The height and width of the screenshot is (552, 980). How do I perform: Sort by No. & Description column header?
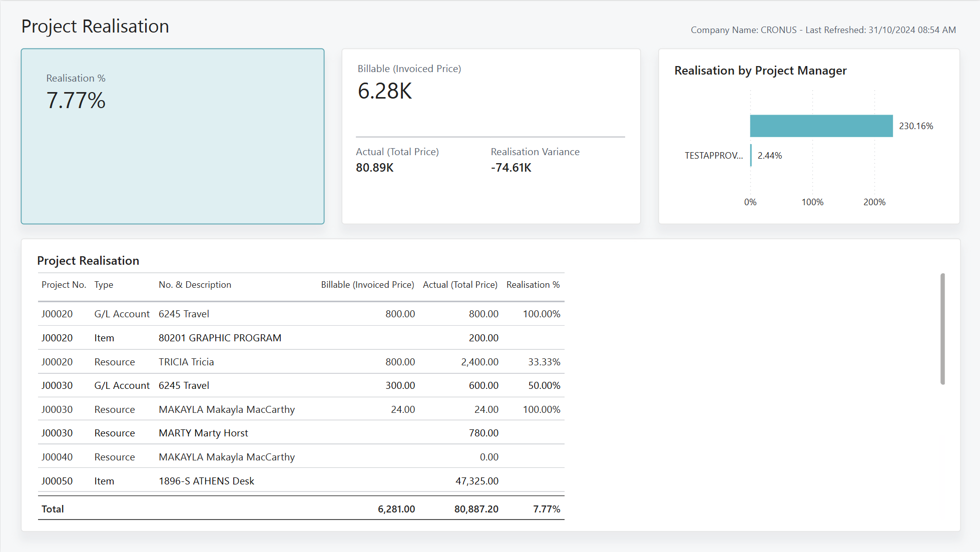(x=195, y=285)
